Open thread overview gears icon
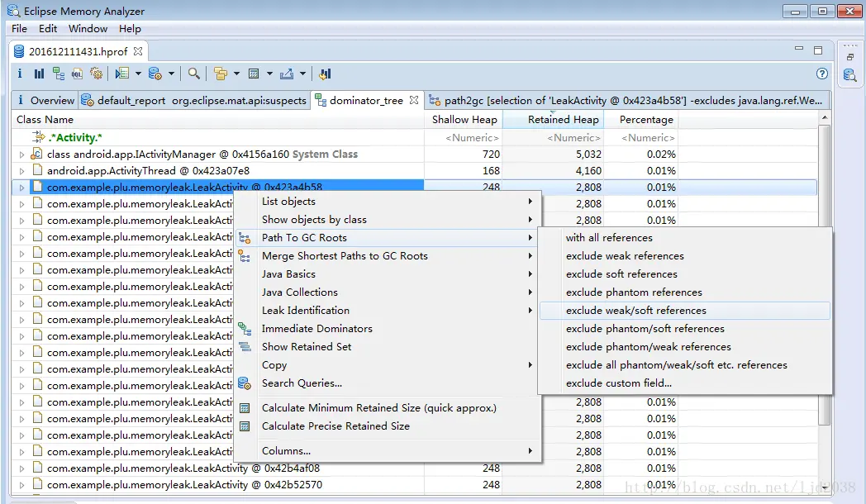866x504 pixels. pos(96,74)
